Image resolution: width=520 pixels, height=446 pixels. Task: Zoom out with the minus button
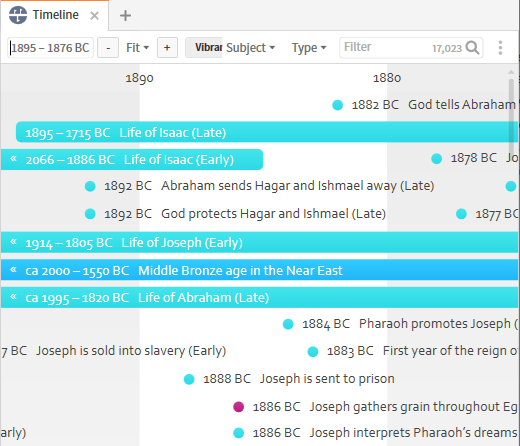(x=108, y=48)
